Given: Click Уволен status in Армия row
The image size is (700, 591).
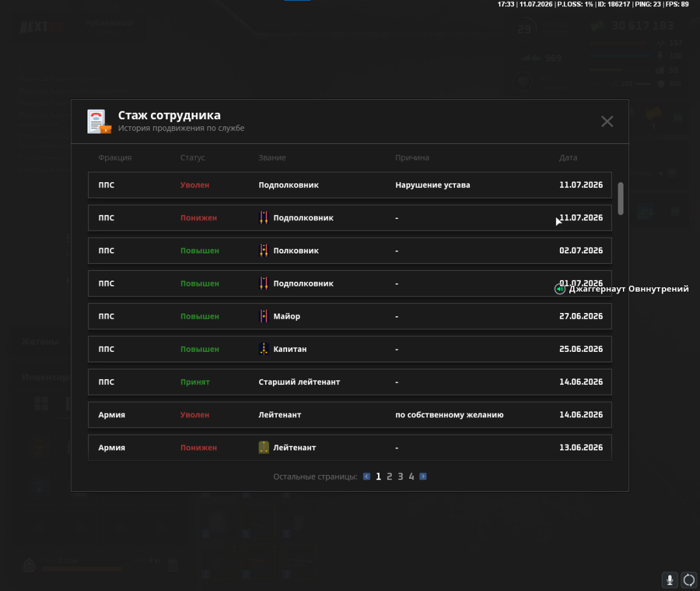Looking at the screenshot, I should [x=194, y=415].
